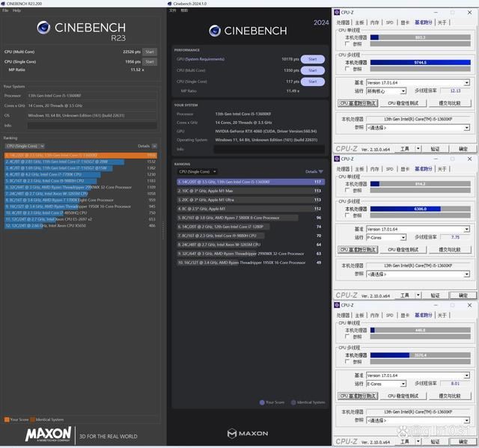
Task: Click 验证 in the 所有核心 CPU-Z window
Action: [435, 149]
